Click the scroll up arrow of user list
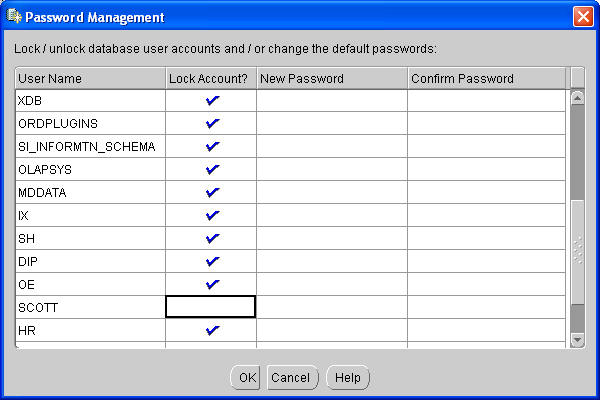The height and width of the screenshot is (400, 600). pyautogui.click(x=577, y=98)
